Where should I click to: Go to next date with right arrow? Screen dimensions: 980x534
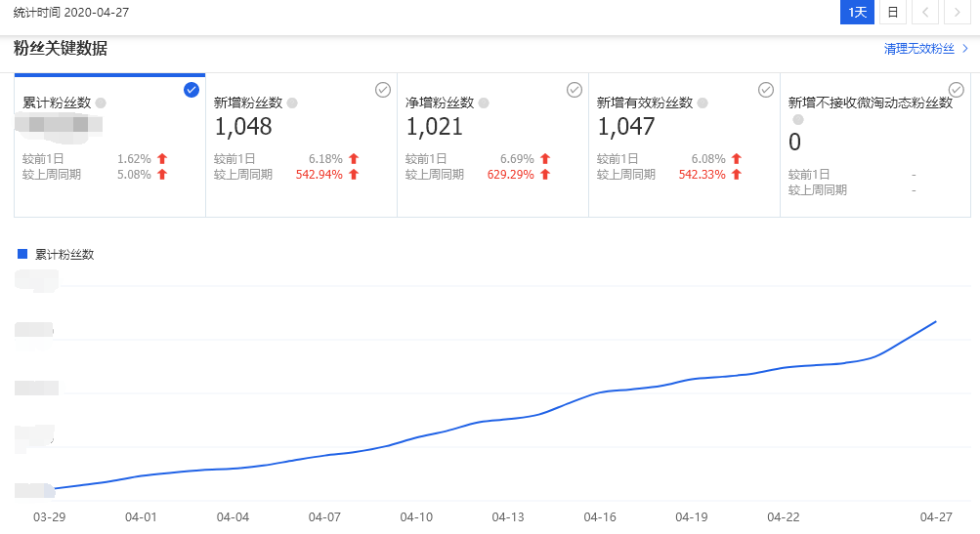(x=957, y=12)
